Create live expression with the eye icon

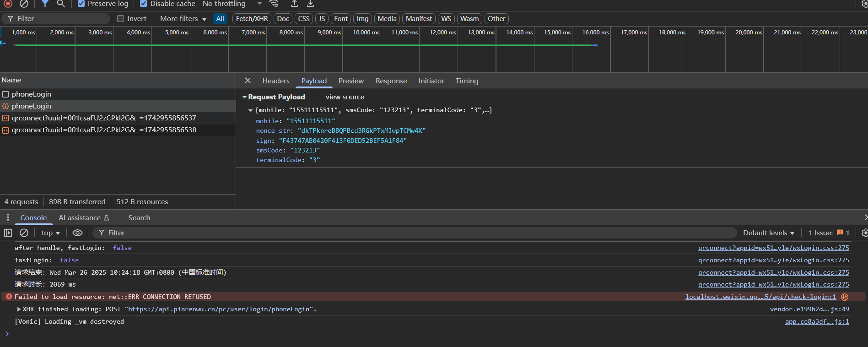point(77,233)
